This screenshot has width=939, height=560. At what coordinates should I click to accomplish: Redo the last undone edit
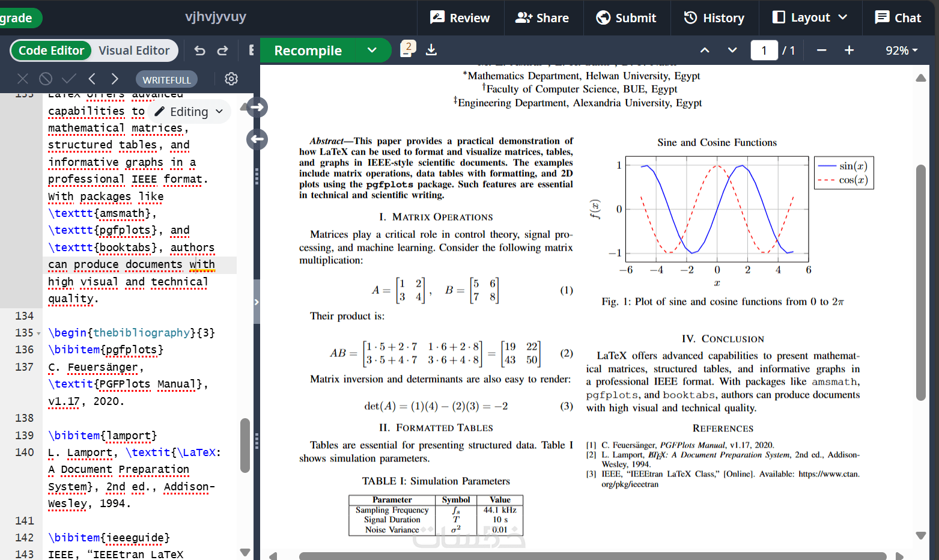[x=222, y=50]
